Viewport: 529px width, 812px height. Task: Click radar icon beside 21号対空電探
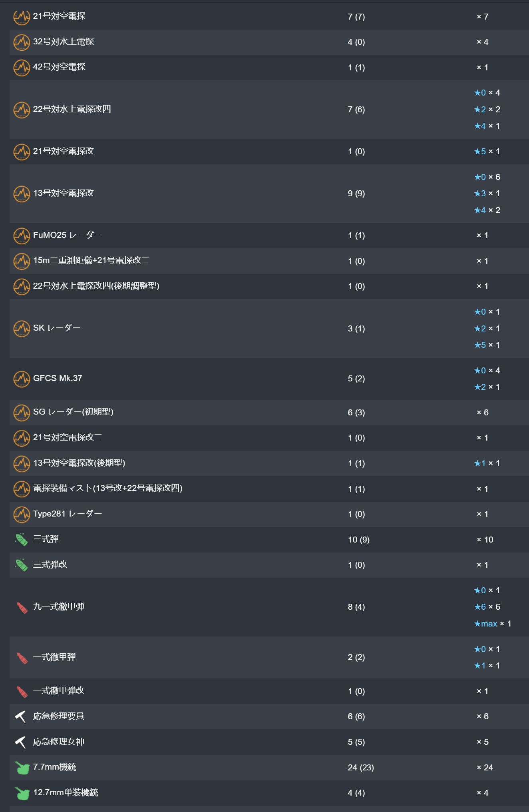pyautogui.click(x=22, y=17)
